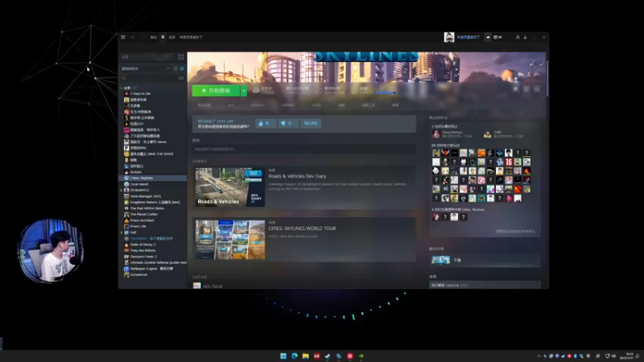Open the dropdown arrow beside Play
644x362 pixels.
point(244,90)
